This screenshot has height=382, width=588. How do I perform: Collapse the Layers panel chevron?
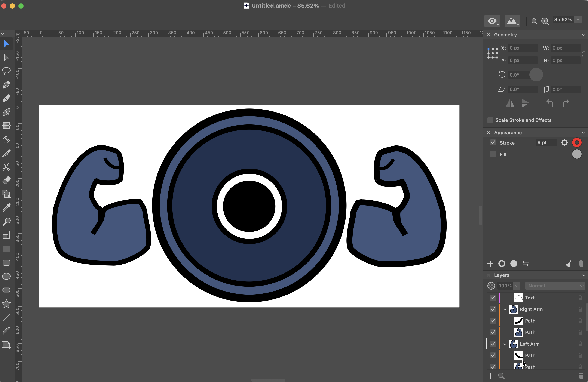tap(584, 275)
